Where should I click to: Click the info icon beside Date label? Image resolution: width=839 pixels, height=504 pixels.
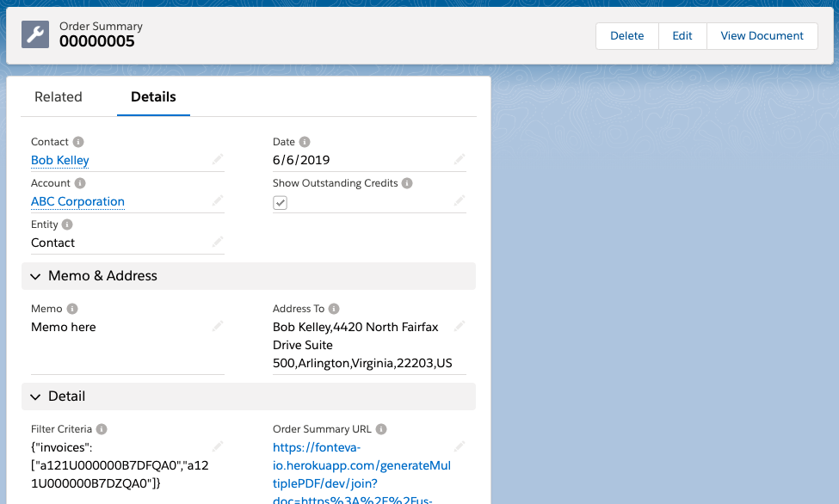[305, 142]
